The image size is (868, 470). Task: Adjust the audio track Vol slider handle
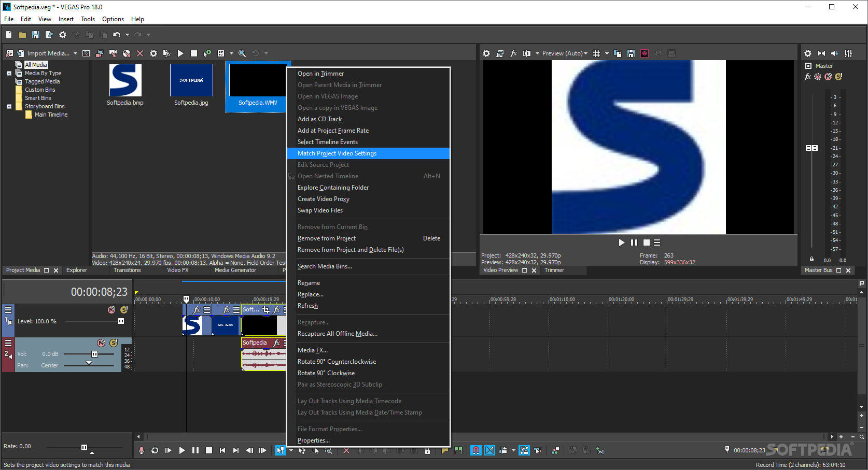pyautogui.click(x=94, y=354)
